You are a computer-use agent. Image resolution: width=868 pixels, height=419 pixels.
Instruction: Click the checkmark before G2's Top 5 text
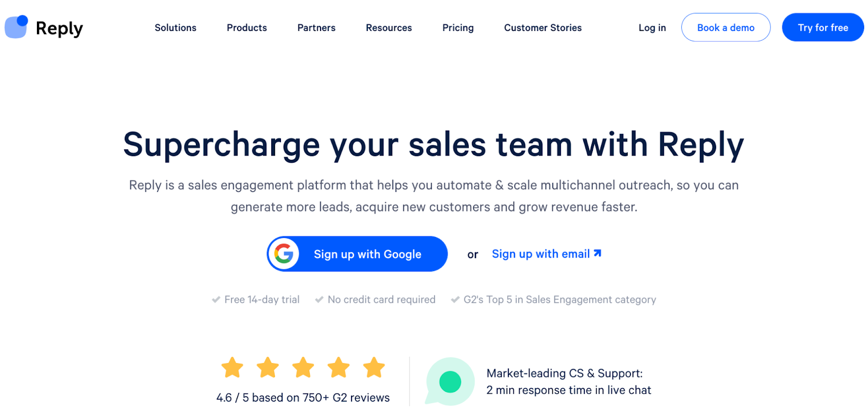(455, 300)
